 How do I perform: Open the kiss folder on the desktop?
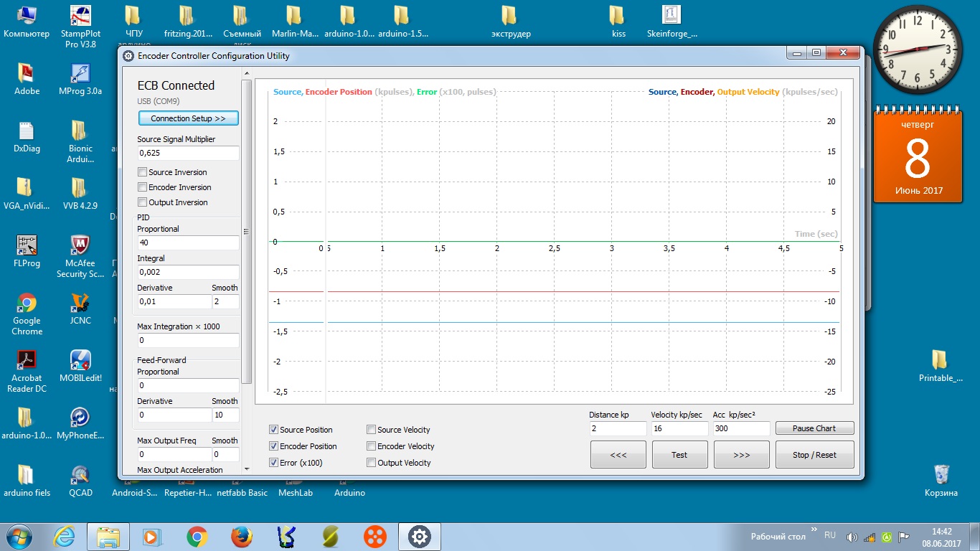tap(618, 22)
